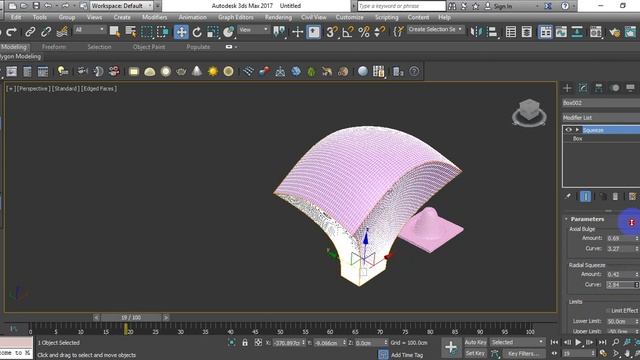Open Key Filters dialog

pos(524,353)
